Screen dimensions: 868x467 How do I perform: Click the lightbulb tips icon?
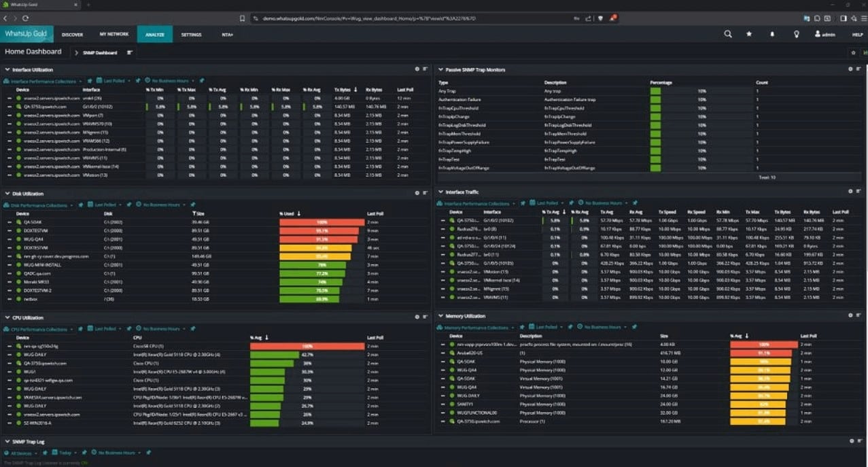tap(796, 34)
